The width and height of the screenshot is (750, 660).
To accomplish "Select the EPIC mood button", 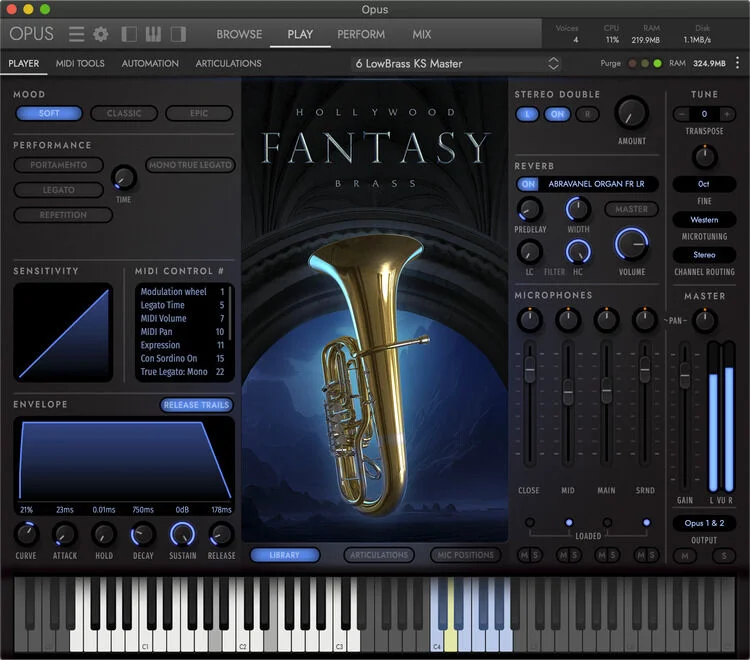I will tap(199, 113).
